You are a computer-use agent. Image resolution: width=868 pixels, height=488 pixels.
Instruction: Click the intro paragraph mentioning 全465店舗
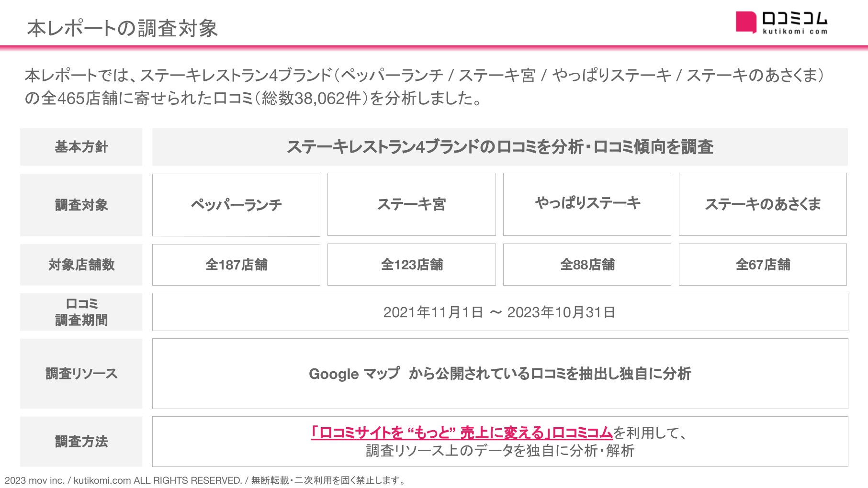click(x=424, y=87)
